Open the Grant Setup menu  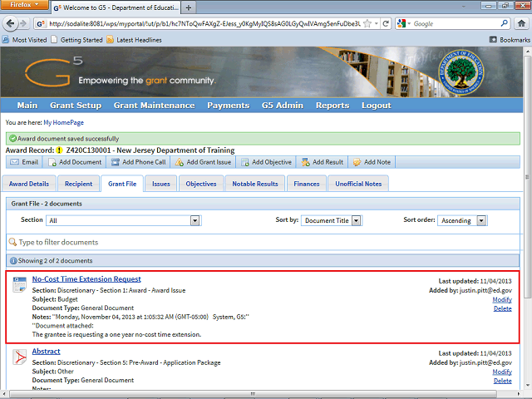(76, 106)
